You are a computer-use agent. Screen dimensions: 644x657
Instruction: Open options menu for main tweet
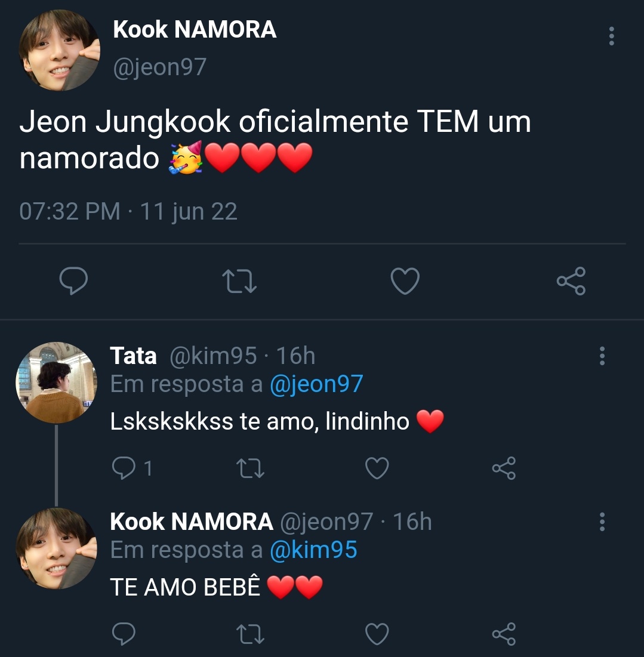[612, 36]
